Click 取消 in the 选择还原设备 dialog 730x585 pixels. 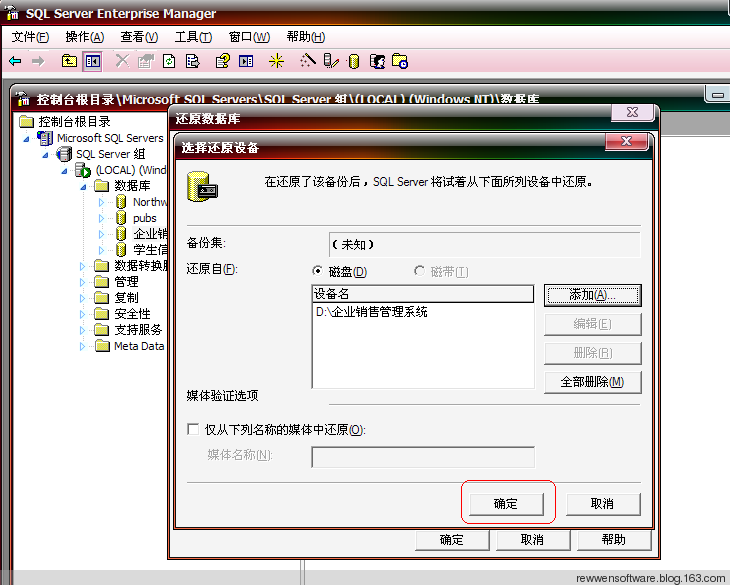(603, 504)
